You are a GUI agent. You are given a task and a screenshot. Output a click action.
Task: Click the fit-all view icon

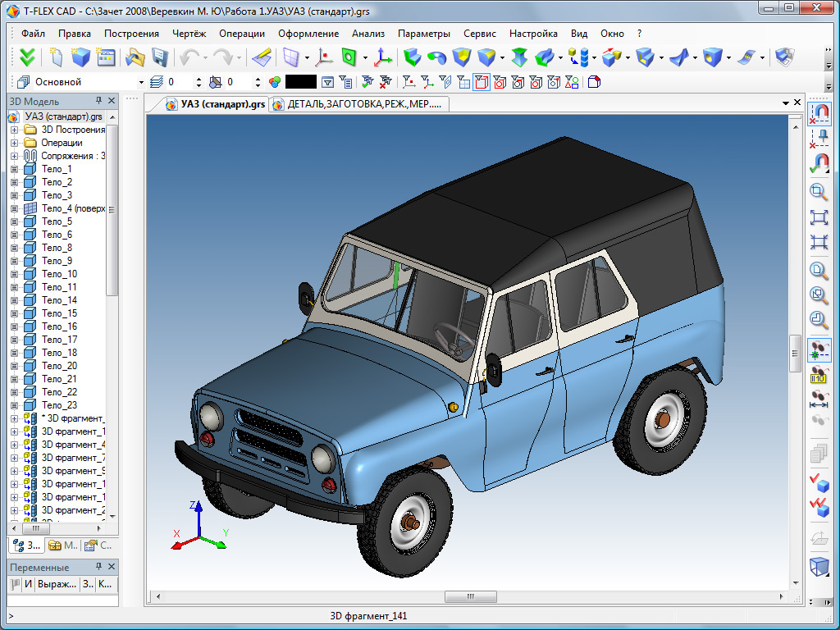pos(819,217)
